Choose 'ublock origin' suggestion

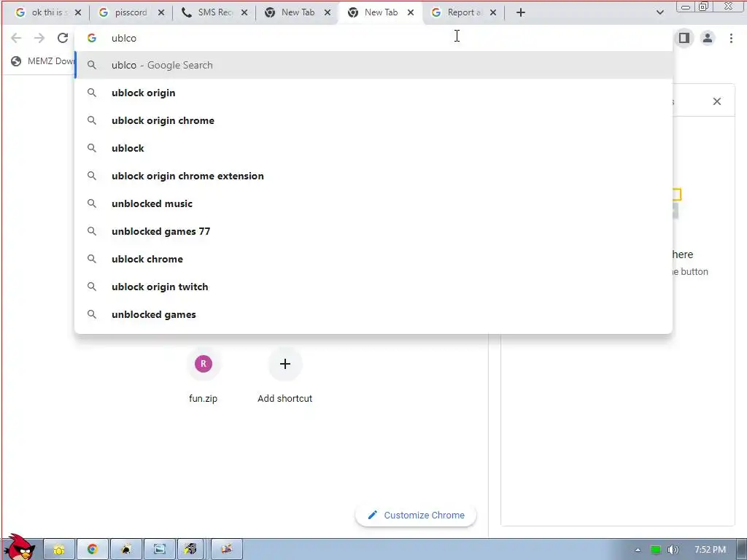pyautogui.click(x=373, y=93)
